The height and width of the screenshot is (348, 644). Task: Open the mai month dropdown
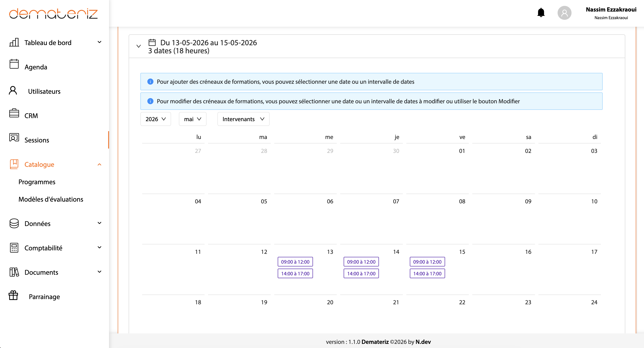[x=192, y=119]
